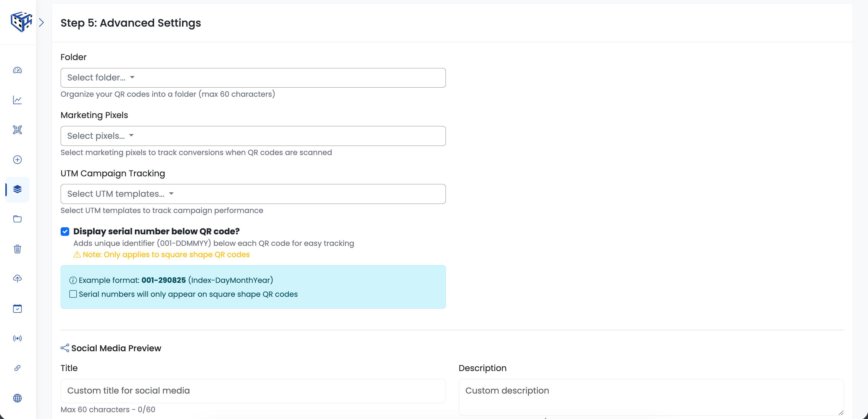This screenshot has height=419, width=868.
Task: Click the globe icon at sidebar bottom
Action: [x=17, y=398]
